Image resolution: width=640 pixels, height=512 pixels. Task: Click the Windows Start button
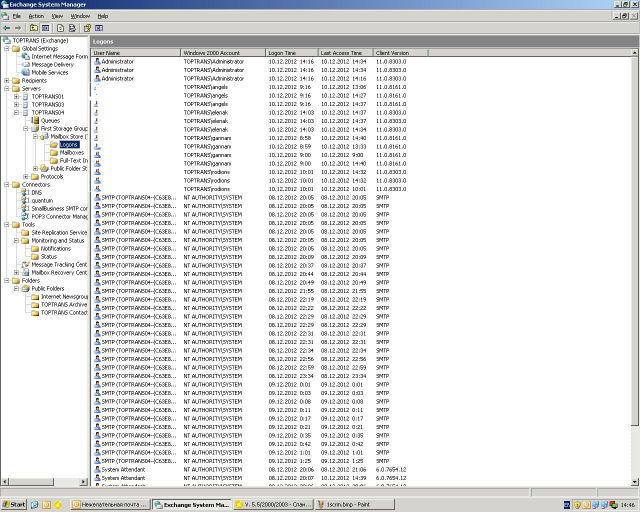(x=14, y=505)
